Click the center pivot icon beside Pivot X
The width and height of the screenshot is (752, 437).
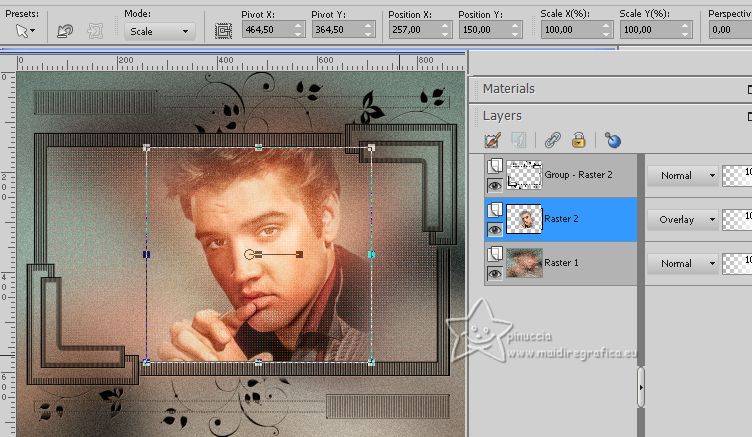click(223, 31)
